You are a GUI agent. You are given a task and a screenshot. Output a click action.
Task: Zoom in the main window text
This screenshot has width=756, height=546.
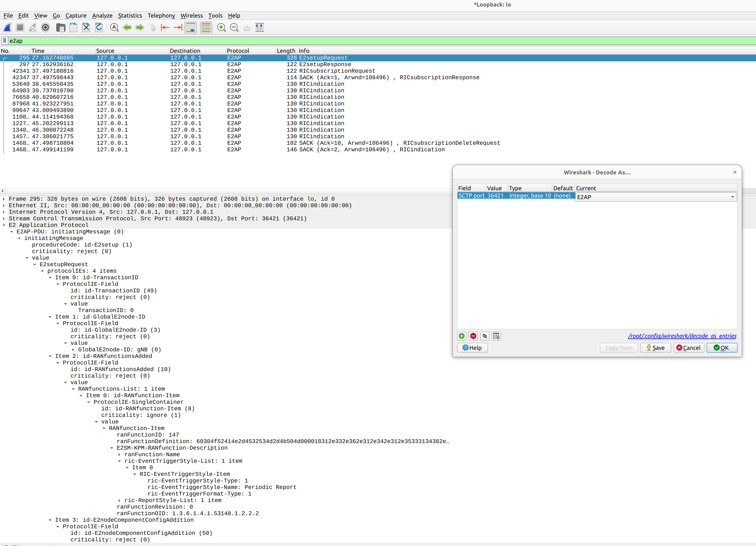[221, 28]
